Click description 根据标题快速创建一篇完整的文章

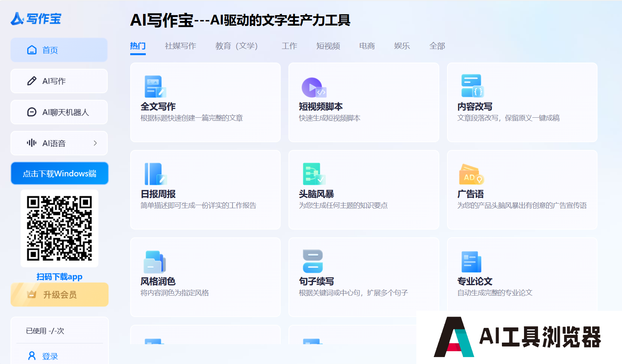[192, 118]
